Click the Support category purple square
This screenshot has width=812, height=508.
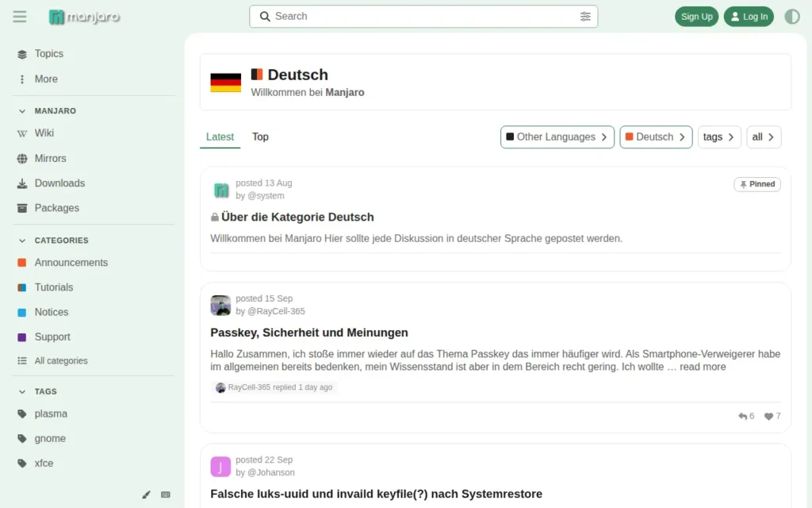coord(21,337)
